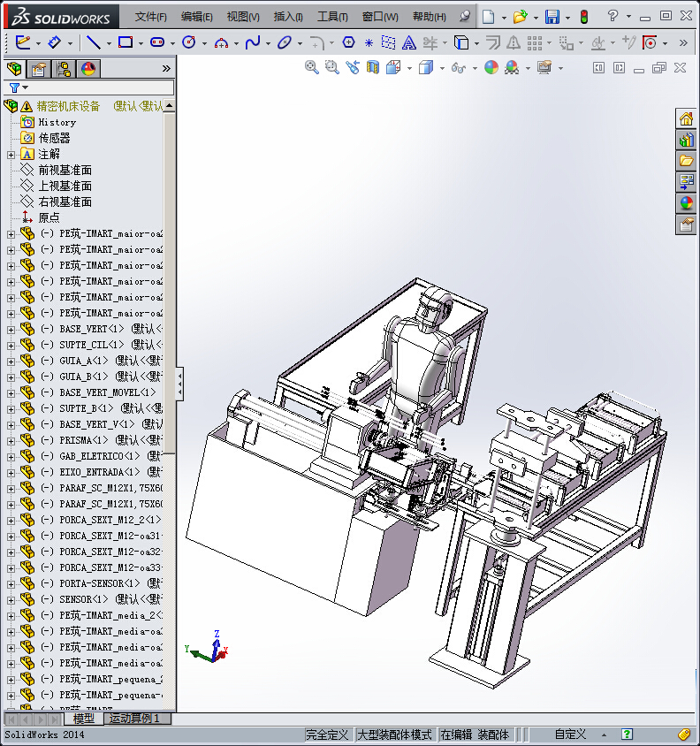Select the 原点 origin item
This screenshot has width=700, height=746.
click(49, 217)
